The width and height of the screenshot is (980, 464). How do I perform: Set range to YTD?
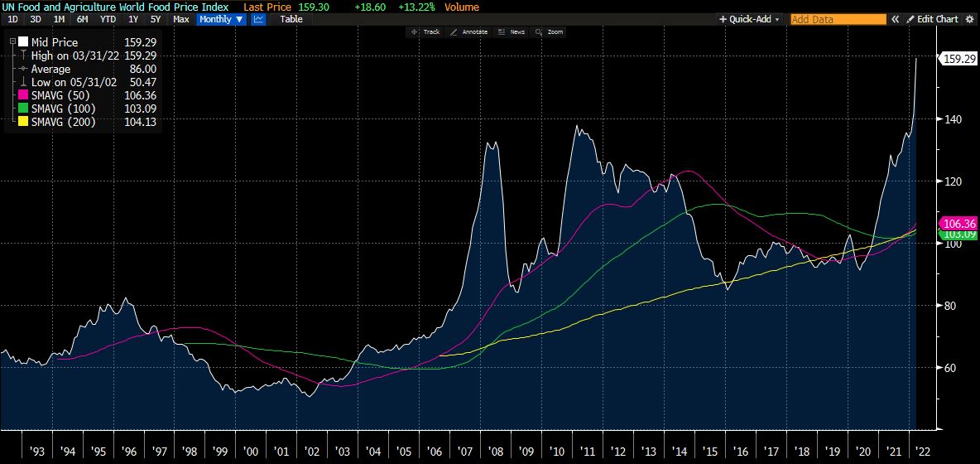pos(108,19)
